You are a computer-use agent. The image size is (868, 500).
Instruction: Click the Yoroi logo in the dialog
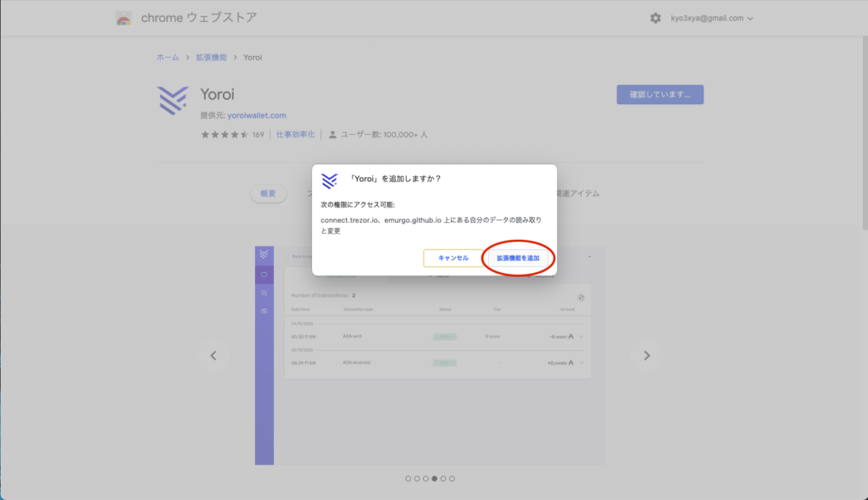pos(330,181)
